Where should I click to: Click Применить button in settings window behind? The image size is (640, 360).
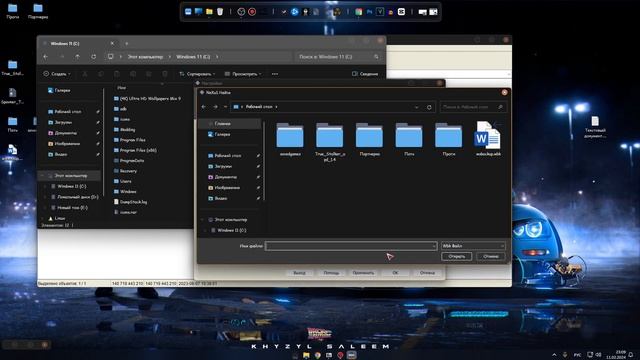pos(363,273)
